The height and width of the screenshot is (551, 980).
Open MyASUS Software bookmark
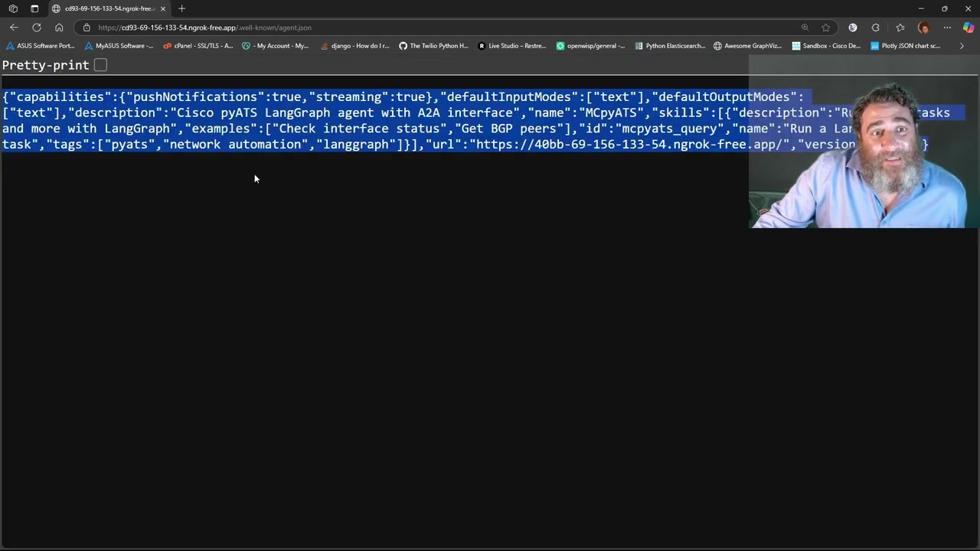pos(119,46)
